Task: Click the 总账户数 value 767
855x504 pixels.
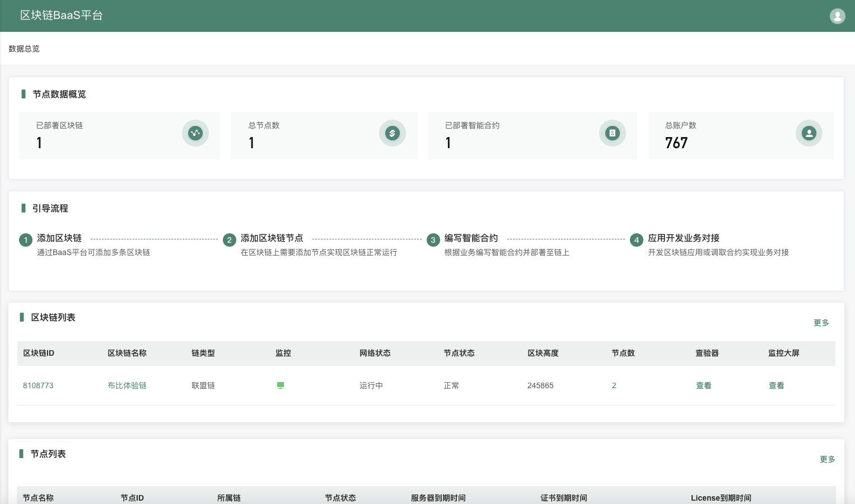Action: pyautogui.click(x=676, y=143)
